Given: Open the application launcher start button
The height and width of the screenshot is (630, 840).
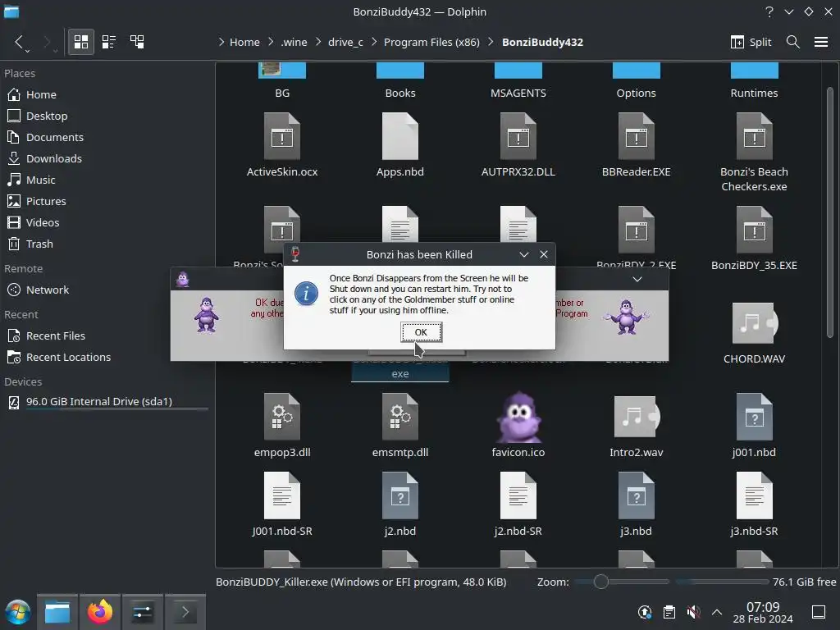Looking at the screenshot, I should [18, 612].
